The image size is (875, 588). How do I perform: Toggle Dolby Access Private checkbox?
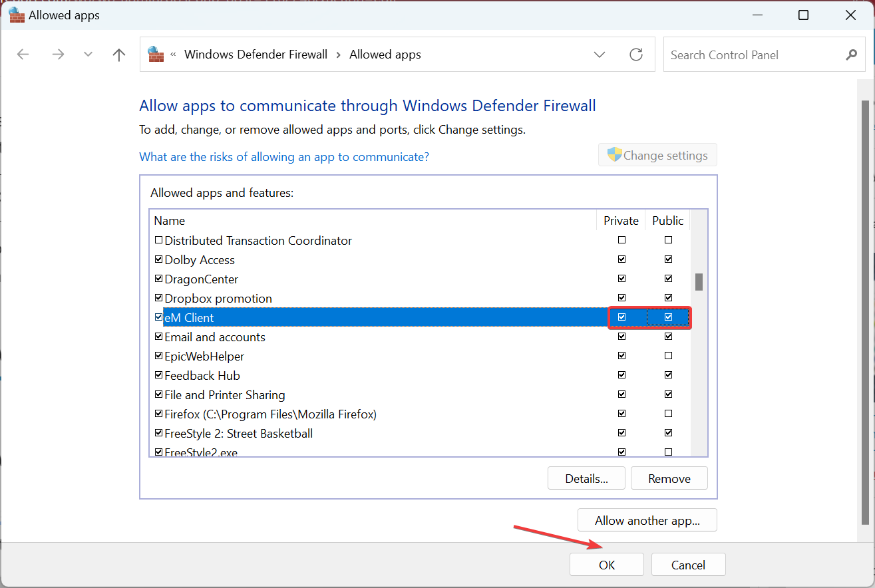click(621, 259)
